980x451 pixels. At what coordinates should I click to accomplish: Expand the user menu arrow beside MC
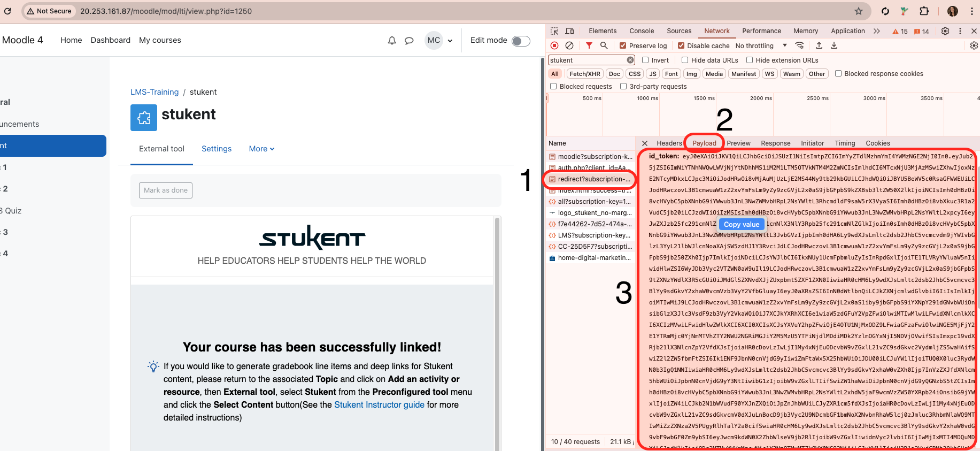(x=450, y=41)
